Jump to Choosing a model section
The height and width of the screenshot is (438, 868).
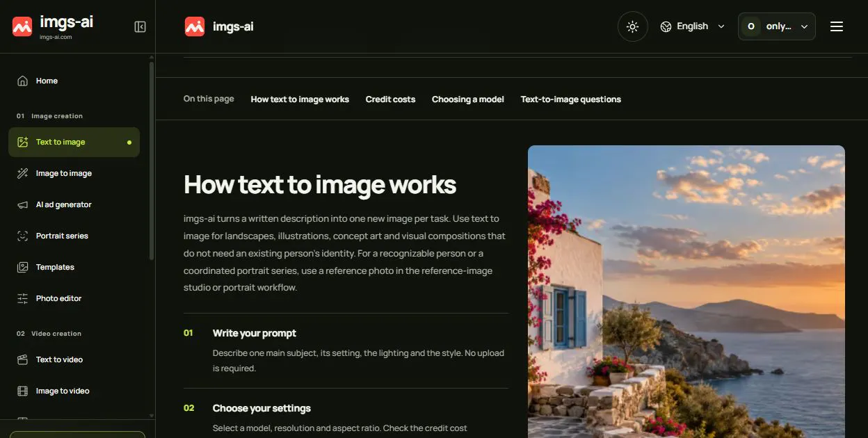tap(467, 99)
